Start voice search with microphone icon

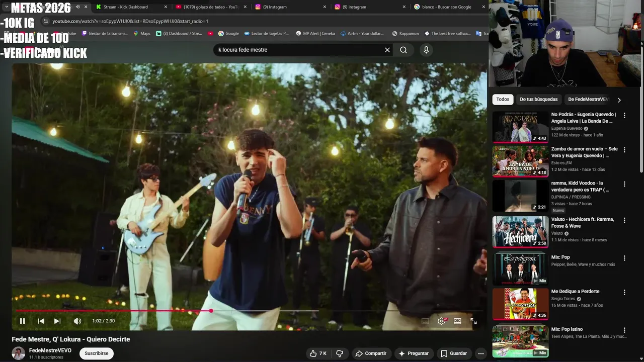(426, 50)
